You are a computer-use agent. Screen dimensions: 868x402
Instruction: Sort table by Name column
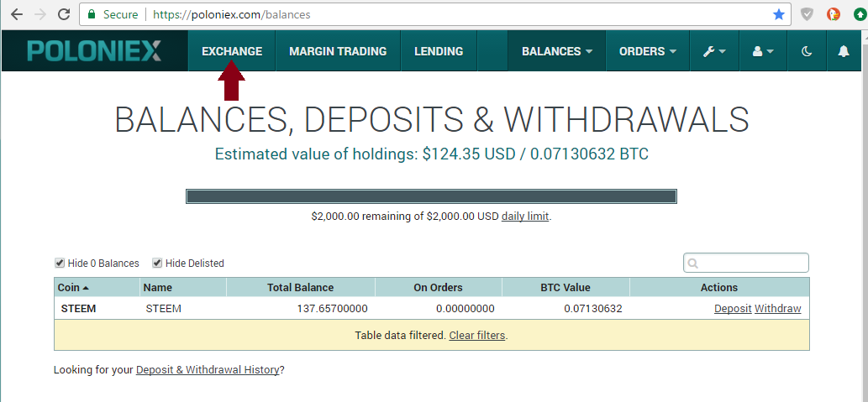[x=183, y=288]
